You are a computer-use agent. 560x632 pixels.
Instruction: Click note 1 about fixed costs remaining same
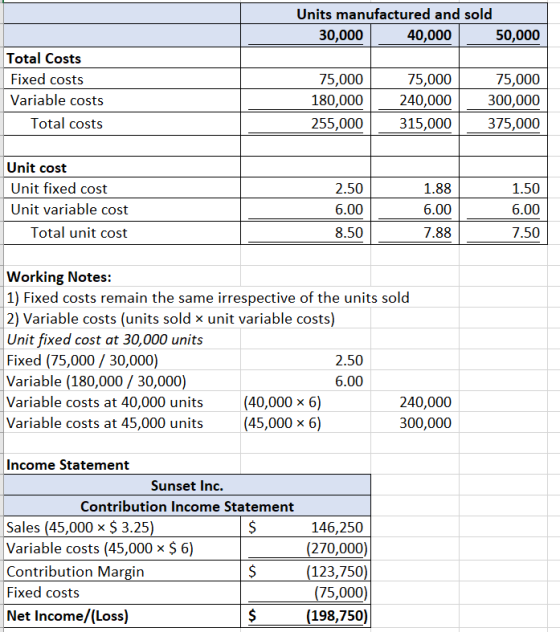(x=208, y=298)
